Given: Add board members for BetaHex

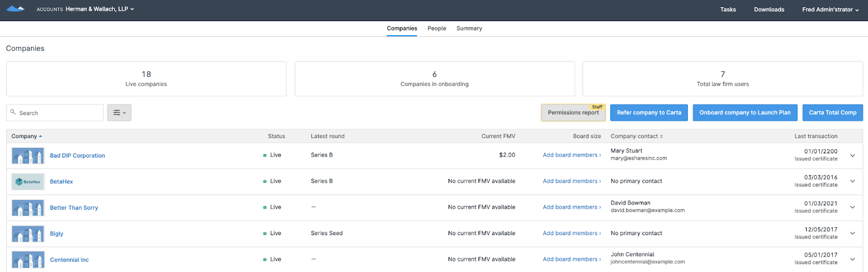Looking at the screenshot, I should pyautogui.click(x=572, y=181).
